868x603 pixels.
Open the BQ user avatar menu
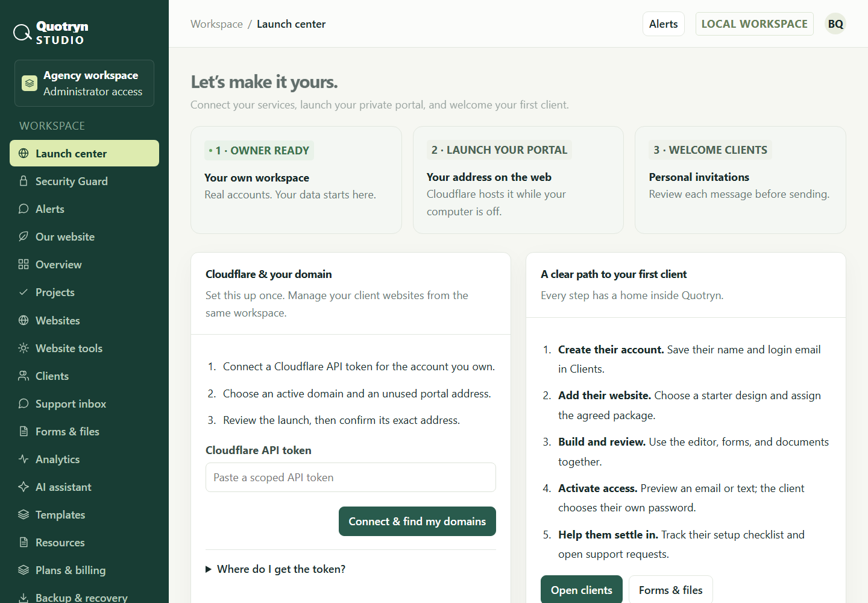835,24
